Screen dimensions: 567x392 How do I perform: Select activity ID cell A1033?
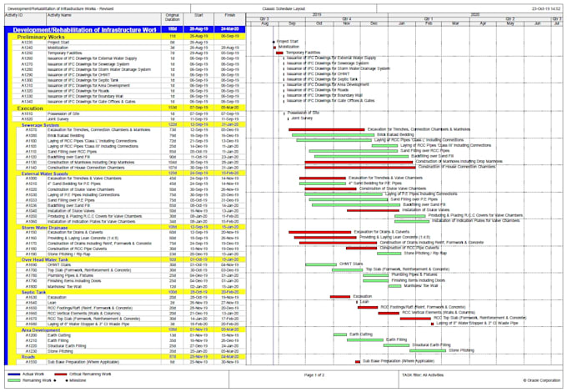click(x=31, y=200)
